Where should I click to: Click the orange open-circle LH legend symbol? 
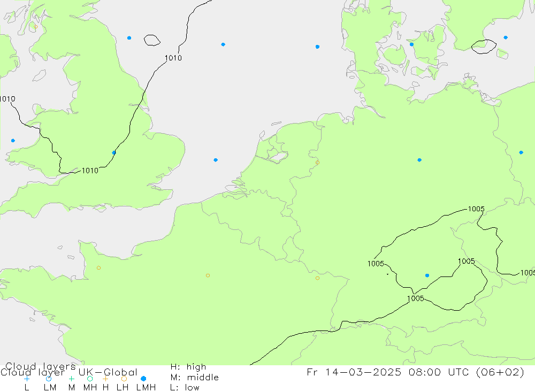click(x=124, y=379)
